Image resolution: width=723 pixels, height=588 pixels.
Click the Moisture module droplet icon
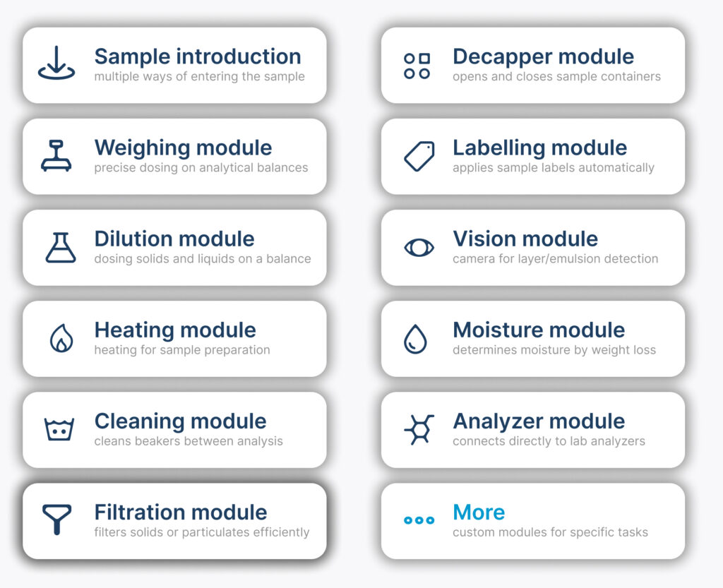[x=414, y=338]
